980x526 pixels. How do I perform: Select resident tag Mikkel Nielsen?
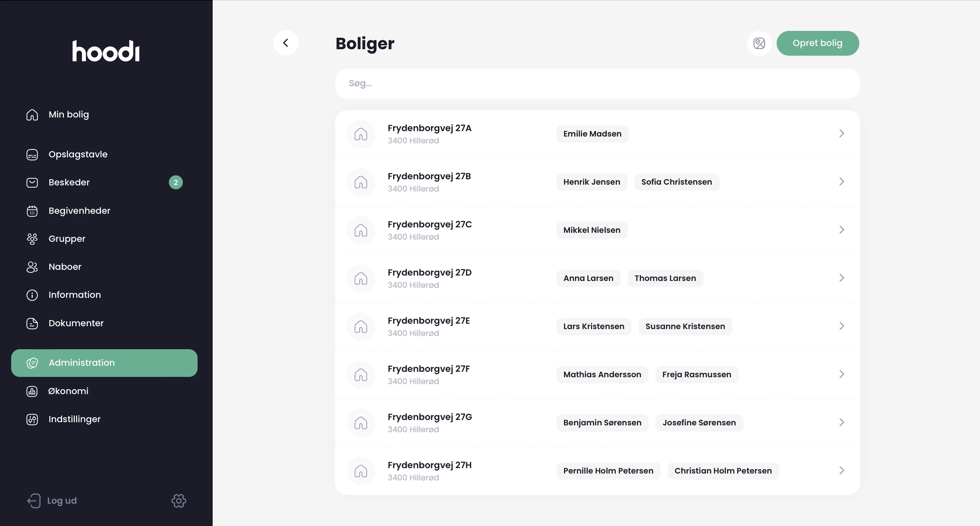click(x=592, y=230)
